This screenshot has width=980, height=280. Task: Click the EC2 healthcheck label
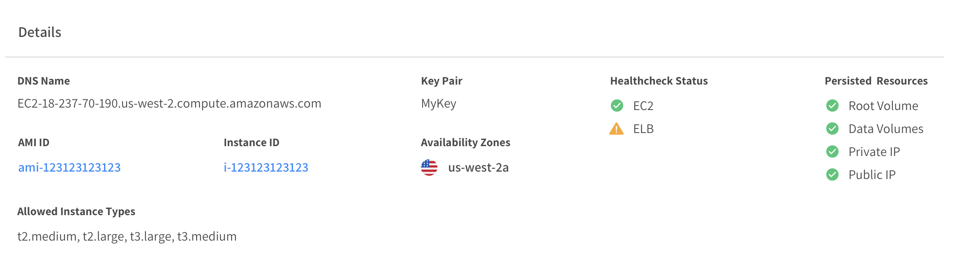point(643,106)
